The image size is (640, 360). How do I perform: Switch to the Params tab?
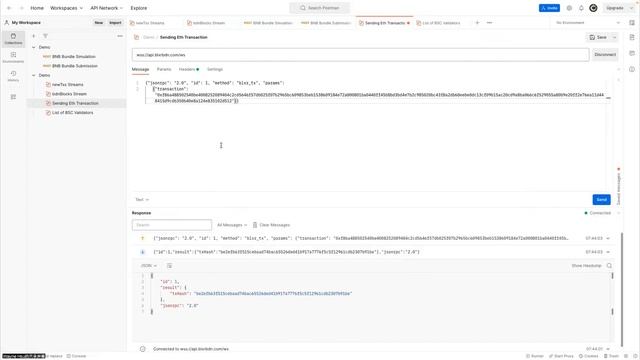pos(164,69)
